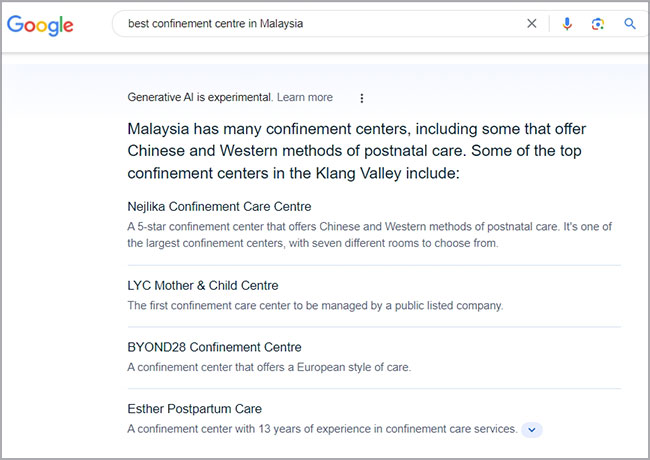The width and height of the screenshot is (650, 460).
Task: Click the blue magnifier search icon
Action: 630,24
